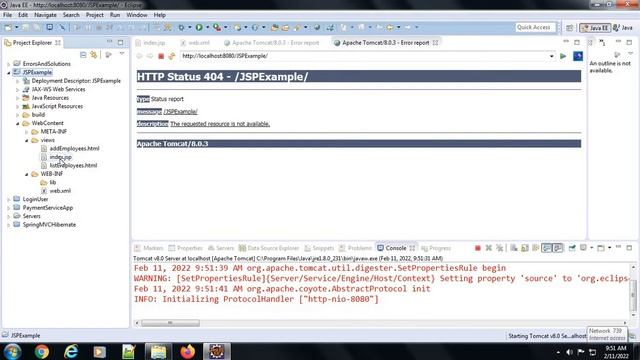Switch to the web.xml editor tab
This screenshot has width=640, height=360.
click(195, 42)
